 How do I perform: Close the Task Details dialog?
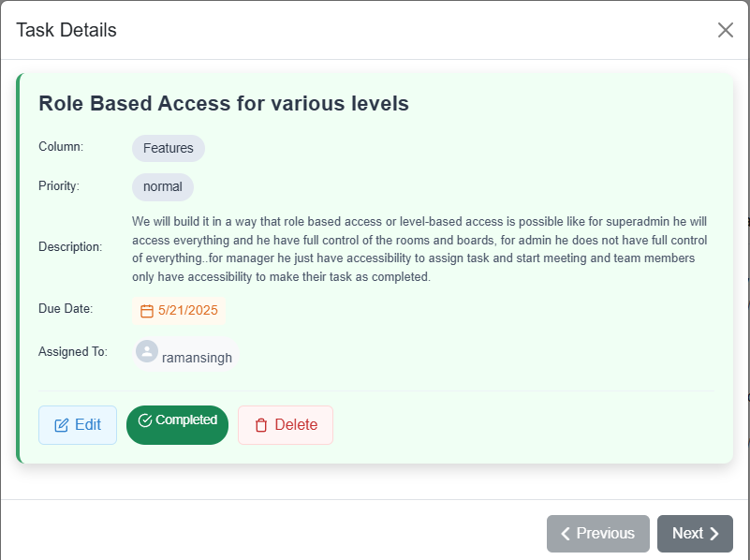point(725,30)
